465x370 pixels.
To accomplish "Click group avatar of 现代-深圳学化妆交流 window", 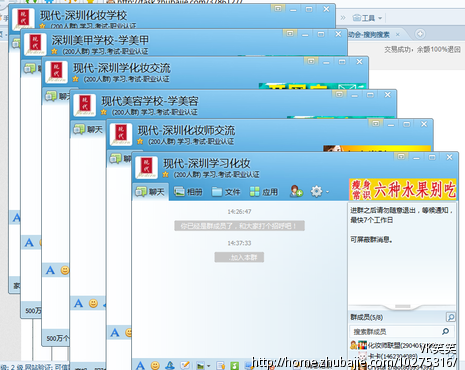I will point(56,72).
